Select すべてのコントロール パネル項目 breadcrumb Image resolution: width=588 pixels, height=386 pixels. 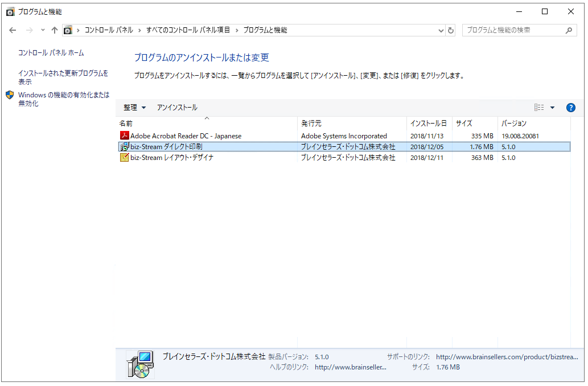point(188,30)
